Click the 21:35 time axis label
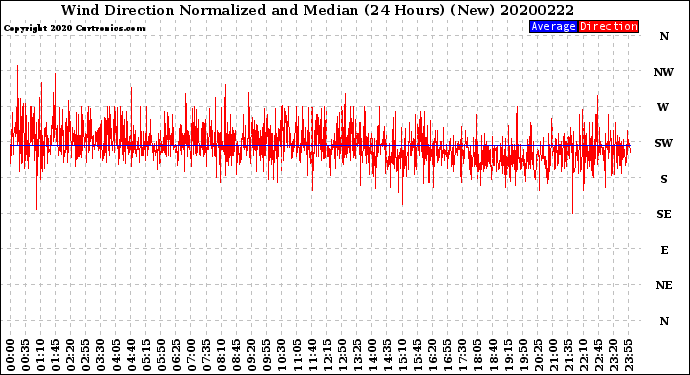690x375 pixels. 568,355
